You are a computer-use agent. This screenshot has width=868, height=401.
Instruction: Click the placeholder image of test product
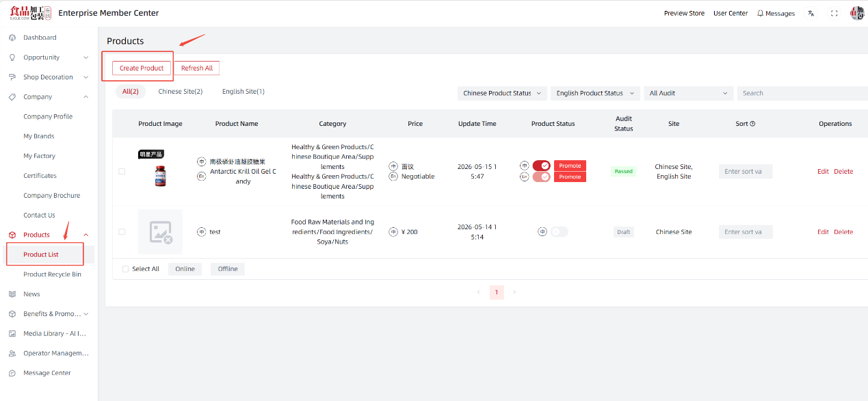[160, 232]
